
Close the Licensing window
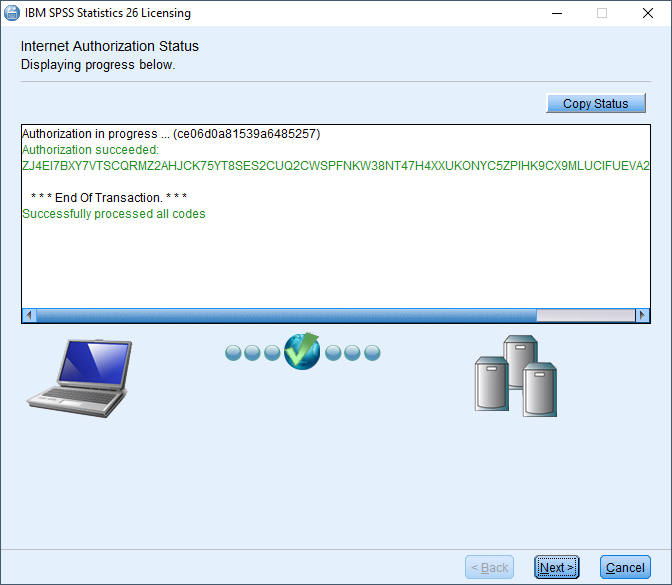coord(648,13)
